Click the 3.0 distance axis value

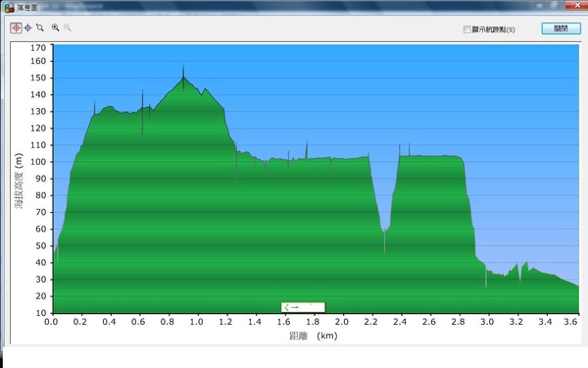487,322
